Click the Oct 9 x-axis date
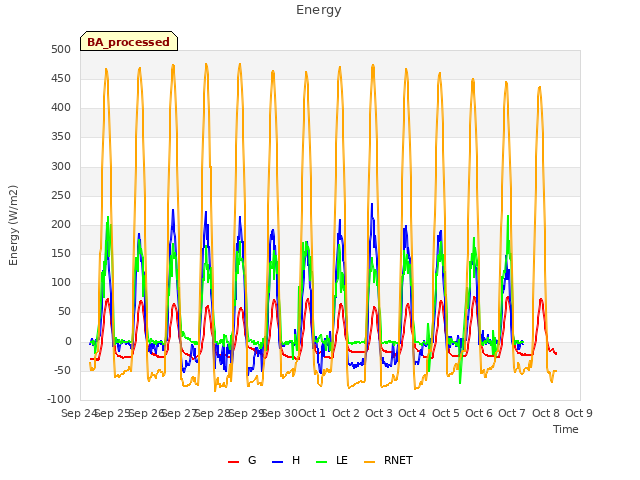The image size is (640, 480). pyautogui.click(x=579, y=413)
